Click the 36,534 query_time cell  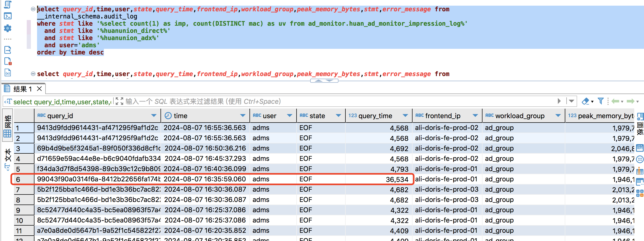[379, 179]
